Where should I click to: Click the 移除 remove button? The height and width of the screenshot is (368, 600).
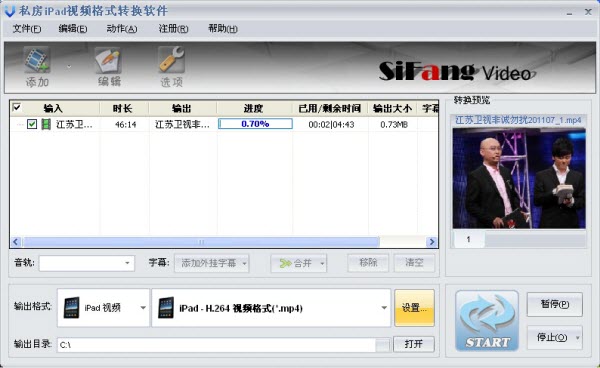(x=368, y=262)
